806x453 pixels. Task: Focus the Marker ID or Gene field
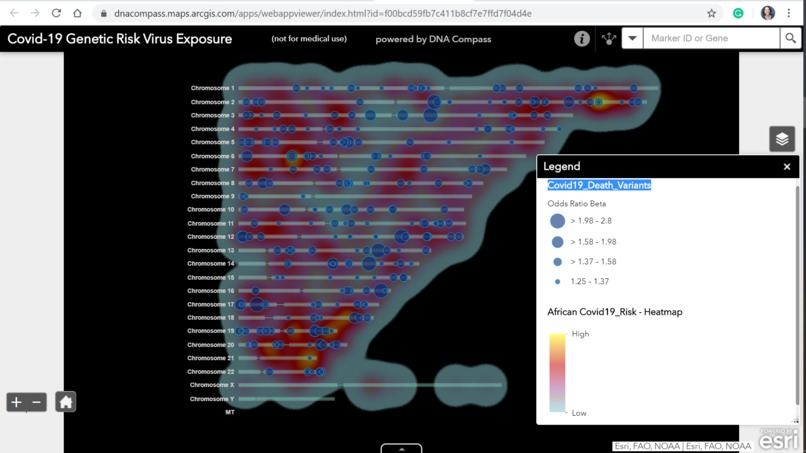[711, 38]
